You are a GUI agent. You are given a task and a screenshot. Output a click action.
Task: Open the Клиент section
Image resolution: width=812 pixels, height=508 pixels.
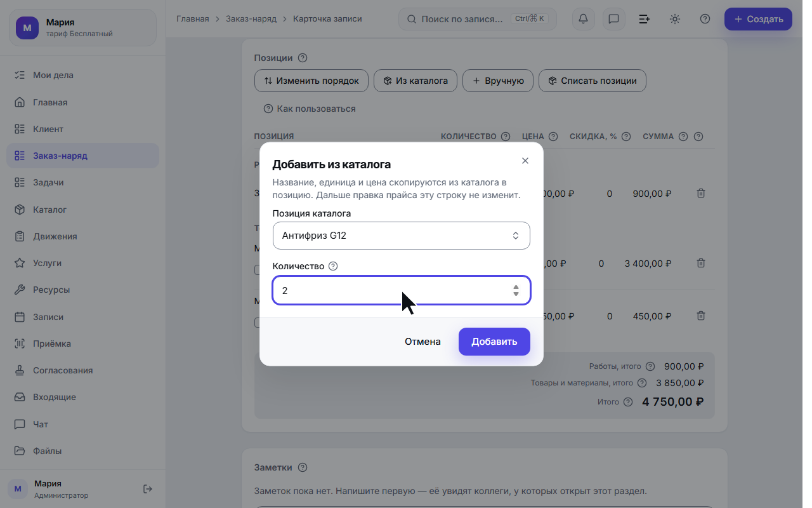(x=82, y=129)
